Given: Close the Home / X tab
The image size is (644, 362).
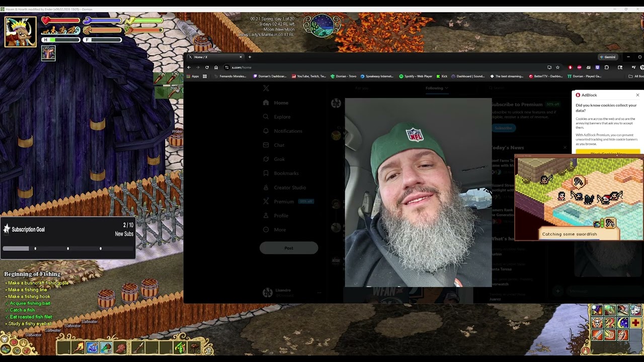Looking at the screenshot, I should (240, 57).
